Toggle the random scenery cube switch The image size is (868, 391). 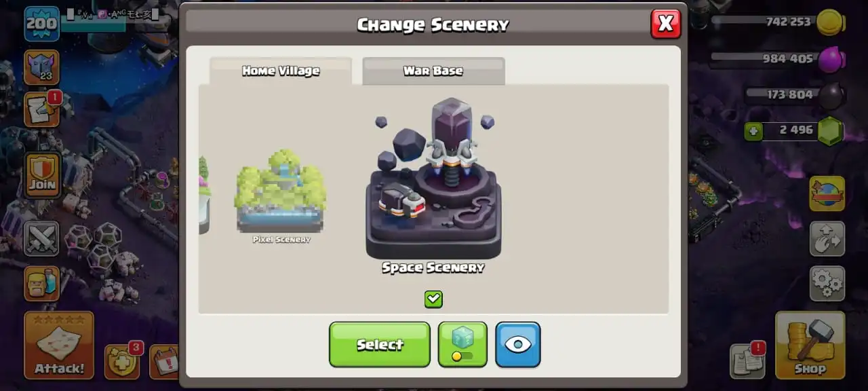(x=462, y=344)
